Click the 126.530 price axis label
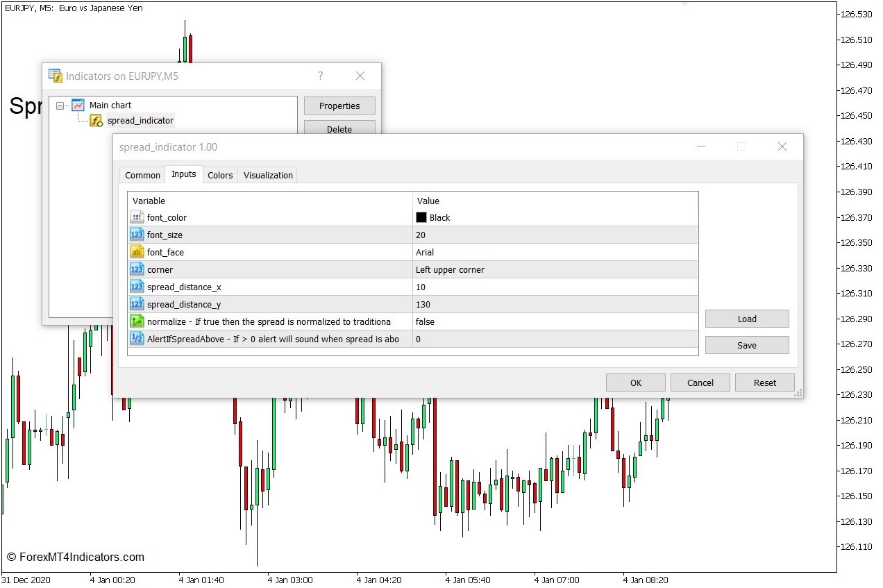The width and height of the screenshot is (883, 588). 855,15
